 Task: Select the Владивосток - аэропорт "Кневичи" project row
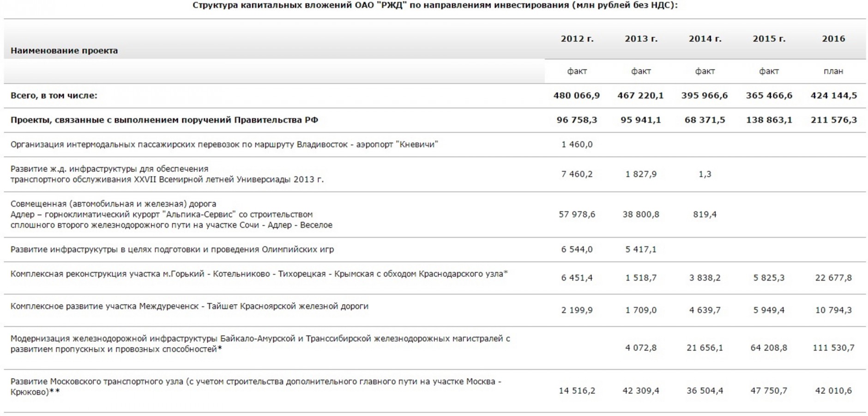click(x=225, y=144)
